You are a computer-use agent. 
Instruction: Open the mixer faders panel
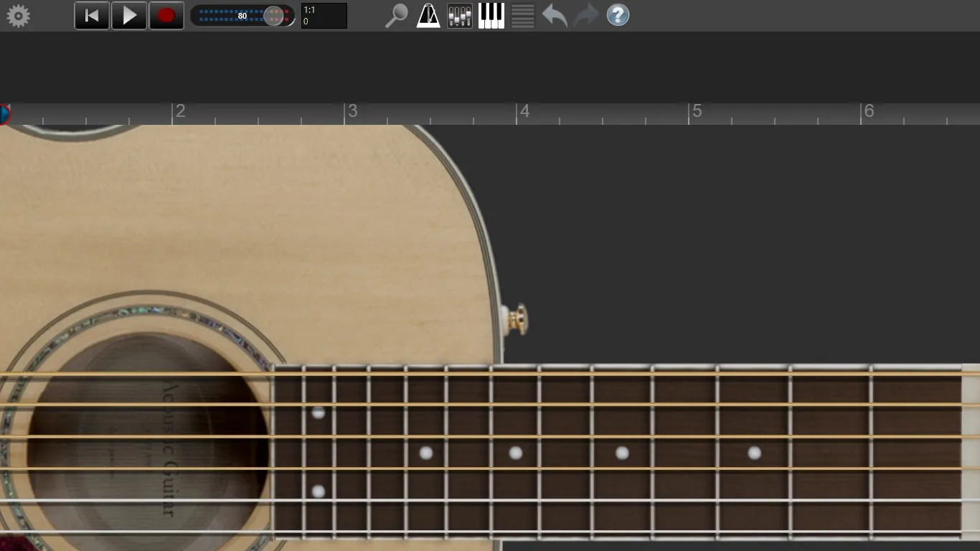pyautogui.click(x=460, y=16)
